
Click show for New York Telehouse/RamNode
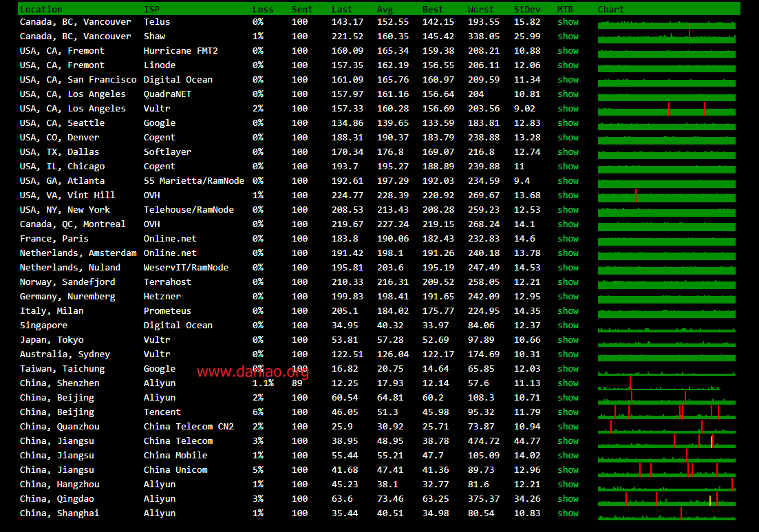(x=568, y=210)
